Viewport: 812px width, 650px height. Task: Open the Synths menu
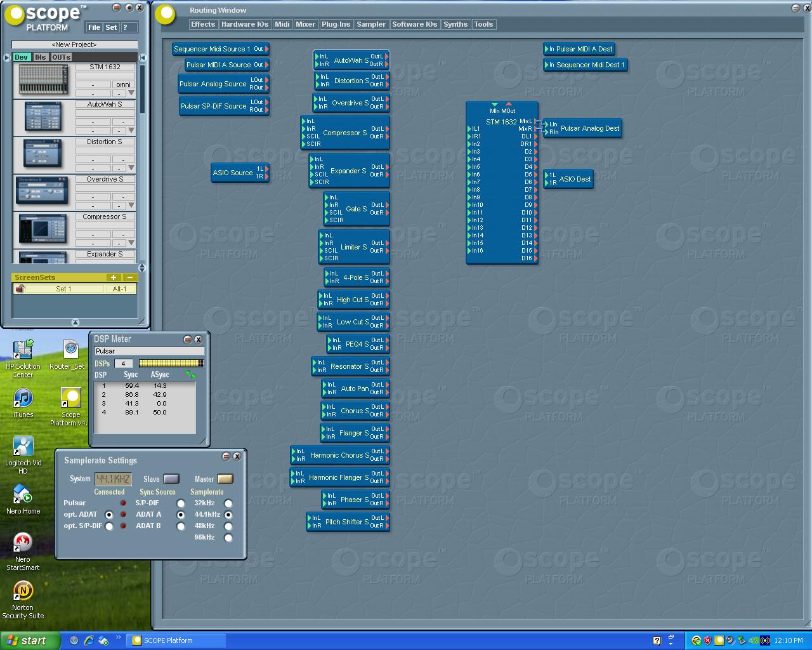[x=455, y=24]
